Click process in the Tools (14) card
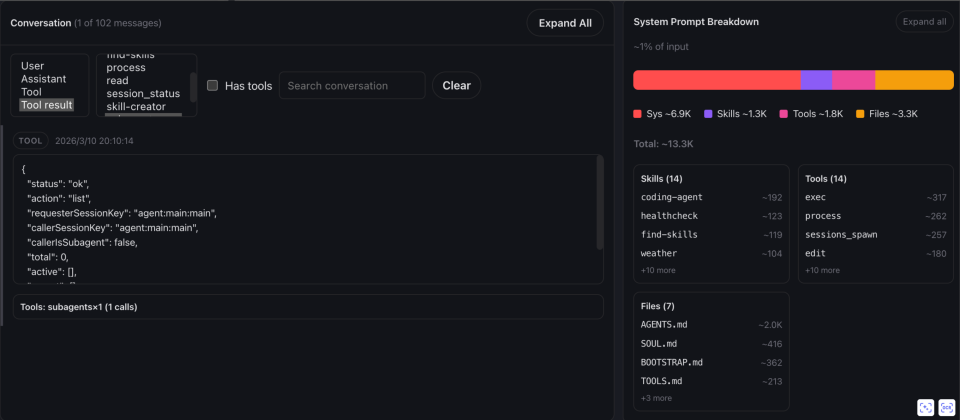 coord(876,216)
